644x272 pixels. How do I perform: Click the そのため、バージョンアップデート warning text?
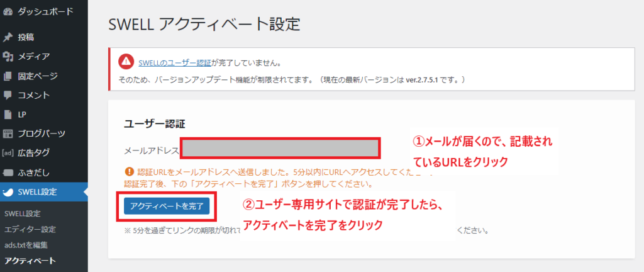pyautogui.click(x=291, y=79)
